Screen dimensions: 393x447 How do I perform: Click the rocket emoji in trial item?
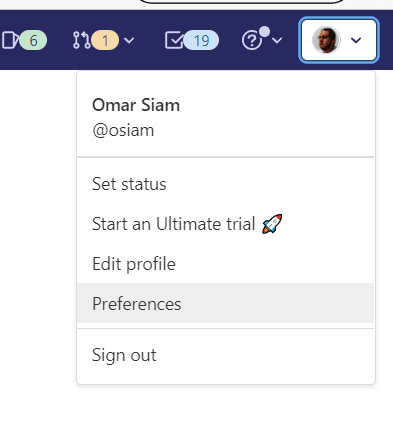(272, 224)
